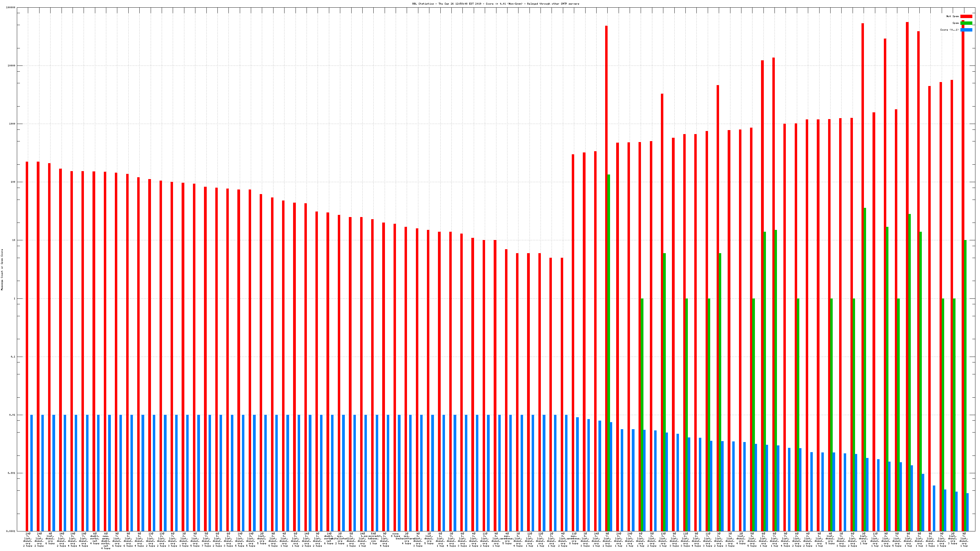
Task: Click the RBL Statistics chart title
Action: (x=495, y=4)
